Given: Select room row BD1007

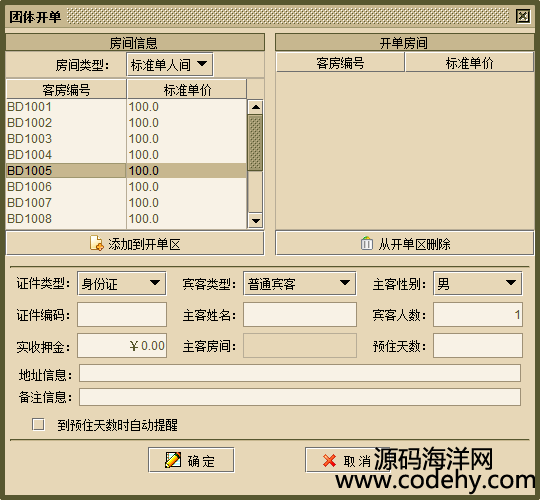Looking at the screenshot, I should click(126, 202).
